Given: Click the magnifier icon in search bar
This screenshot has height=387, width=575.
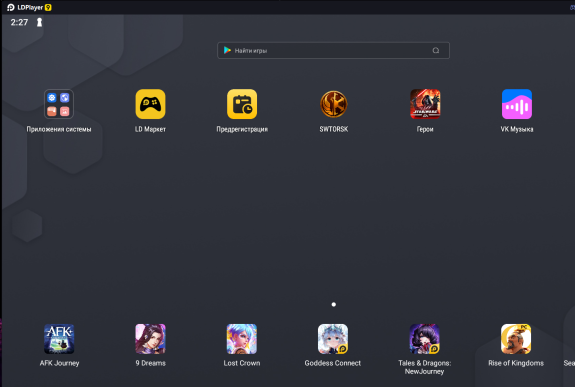Looking at the screenshot, I should (x=436, y=50).
